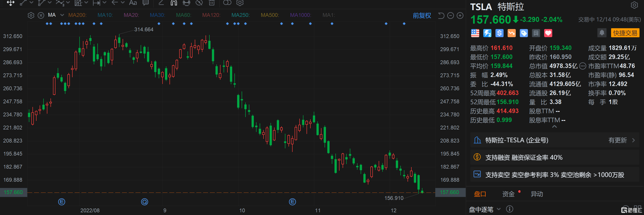Zoom in chart with plus icon
644x215 pixels.
[460, 16]
